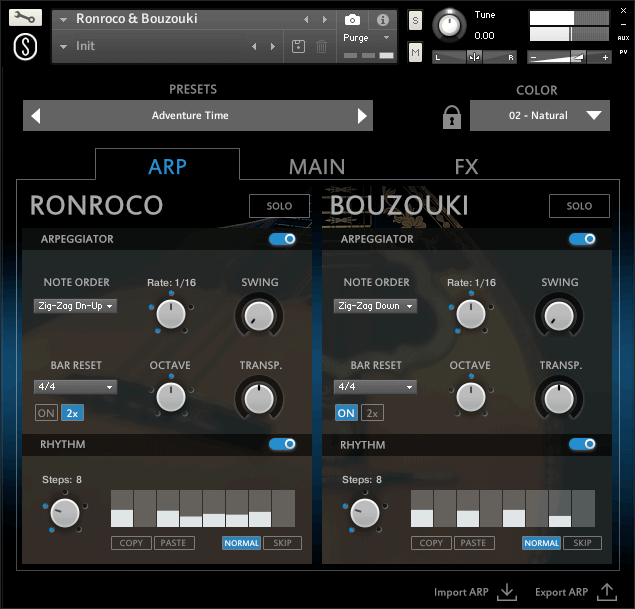Disable Bouzouki Bar Reset ON button

[x=346, y=413]
